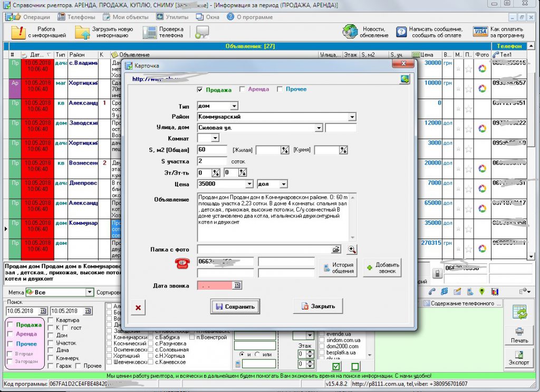The image size is (540, 392).
Task: Click 'Написать сообщение' question bubble icon
Action: (401, 32)
